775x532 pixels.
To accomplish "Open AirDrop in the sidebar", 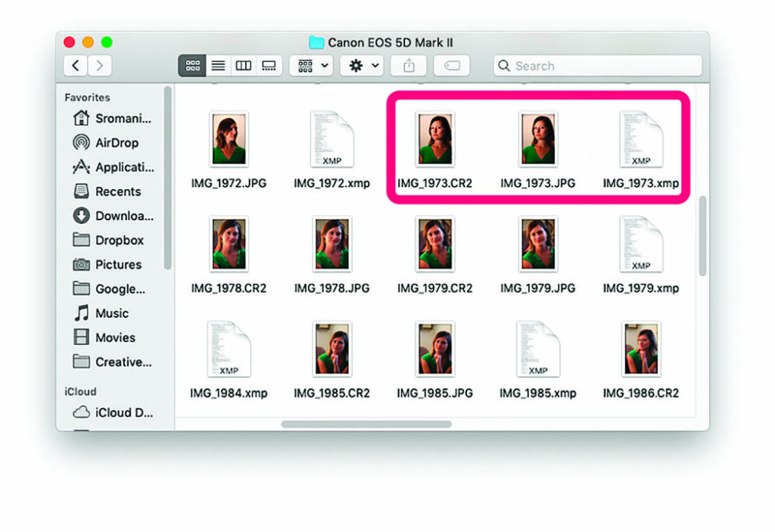I will coord(116,142).
